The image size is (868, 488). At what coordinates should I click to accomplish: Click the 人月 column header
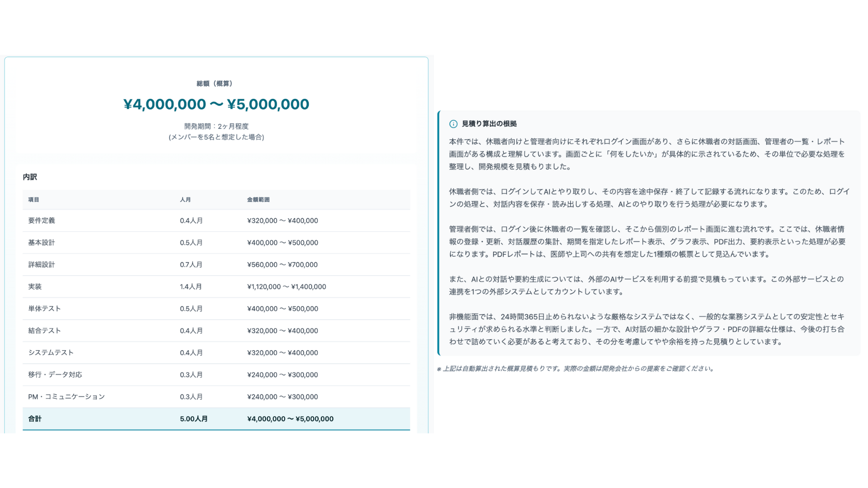pyautogui.click(x=185, y=200)
